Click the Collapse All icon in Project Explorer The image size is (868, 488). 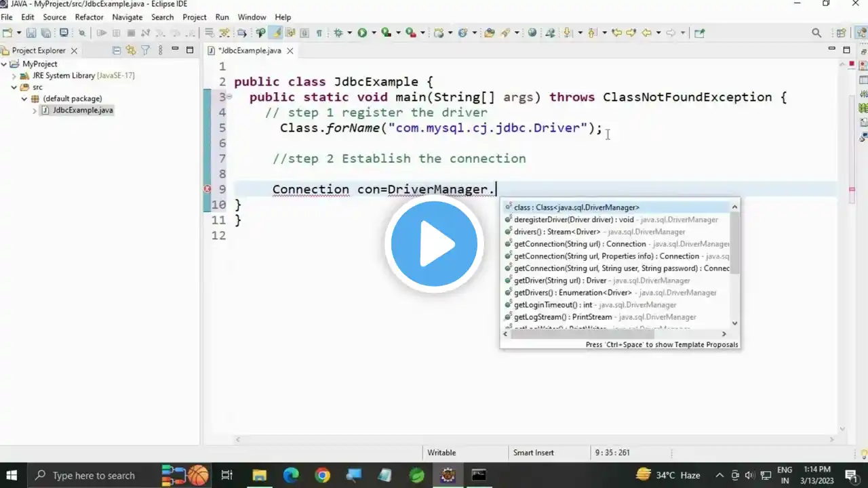pos(117,50)
